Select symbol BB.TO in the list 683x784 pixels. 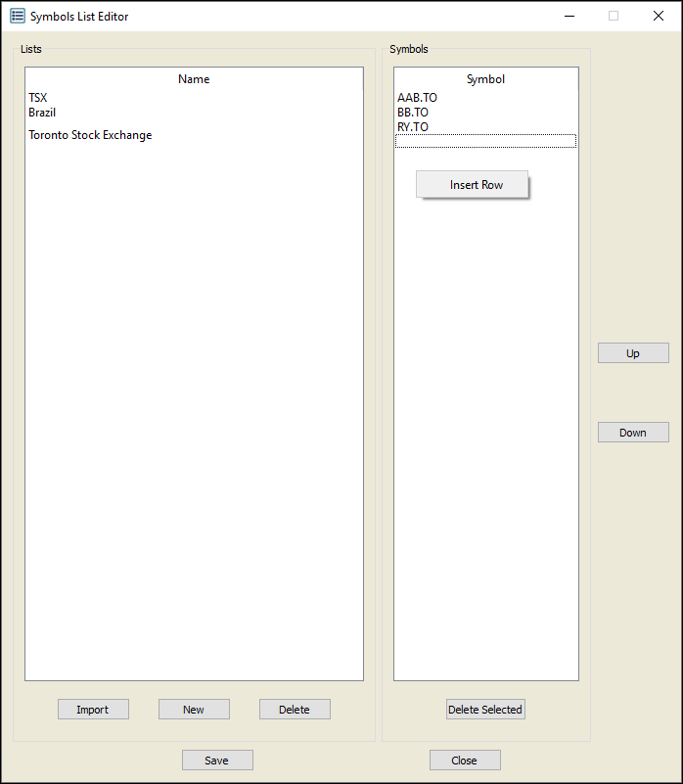[413, 113]
